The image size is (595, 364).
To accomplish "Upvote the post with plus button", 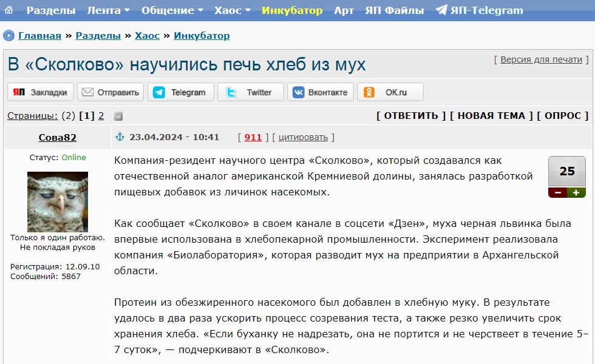I will (x=576, y=193).
